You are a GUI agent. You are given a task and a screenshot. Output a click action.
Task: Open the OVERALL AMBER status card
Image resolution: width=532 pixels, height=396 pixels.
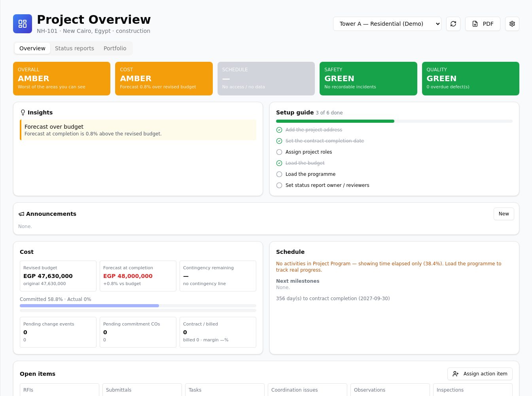point(62,78)
